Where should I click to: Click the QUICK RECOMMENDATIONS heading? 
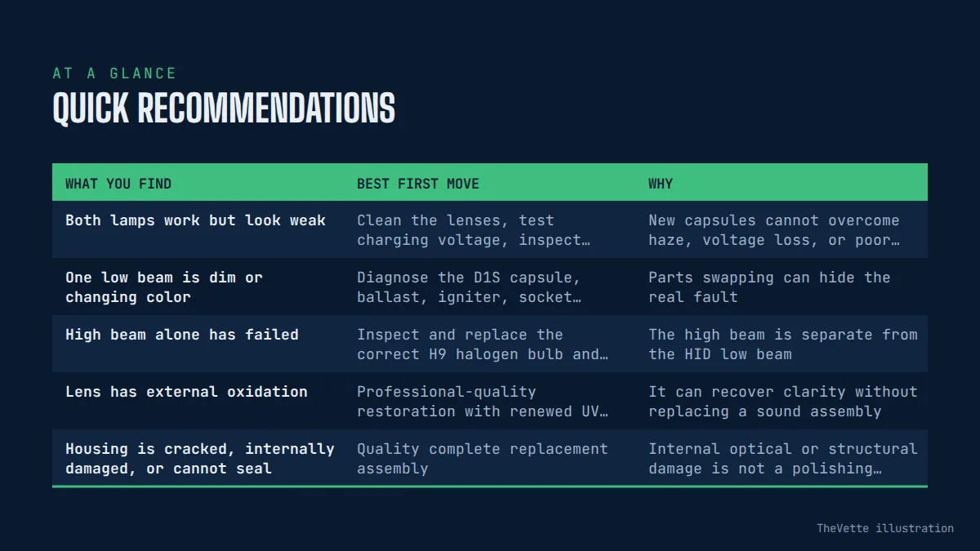(224, 108)
